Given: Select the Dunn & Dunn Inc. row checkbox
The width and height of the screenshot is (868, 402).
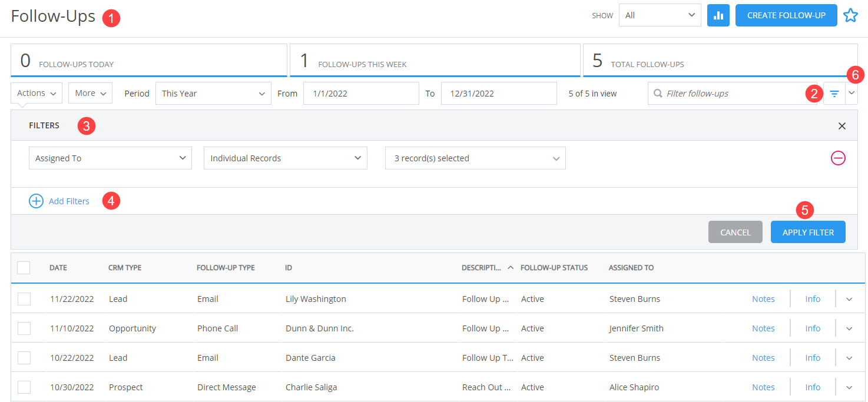Looking at the screenshot, I should pyautogui.click(x=24, y=328).
